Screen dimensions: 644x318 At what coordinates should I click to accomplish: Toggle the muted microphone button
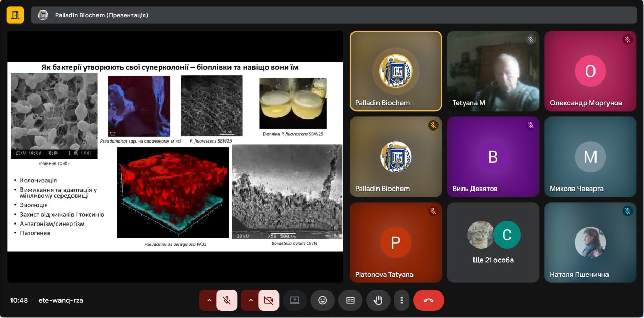coord(227,300)
